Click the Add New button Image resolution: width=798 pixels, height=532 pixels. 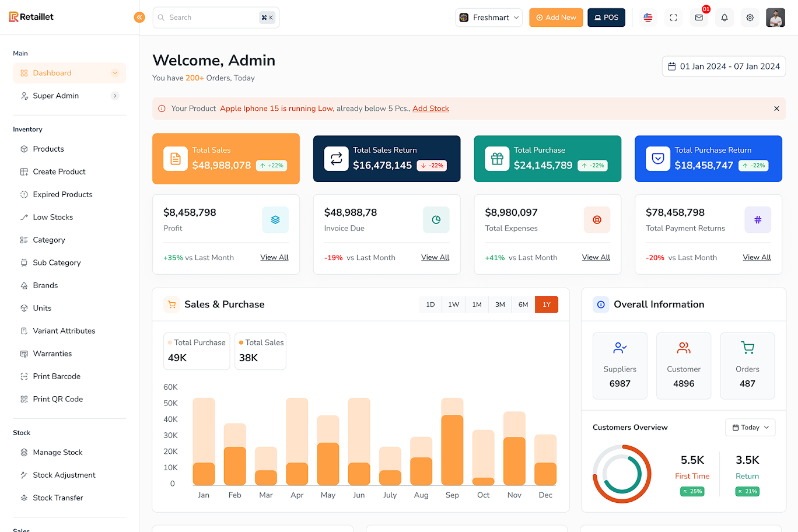pos(556,17)
